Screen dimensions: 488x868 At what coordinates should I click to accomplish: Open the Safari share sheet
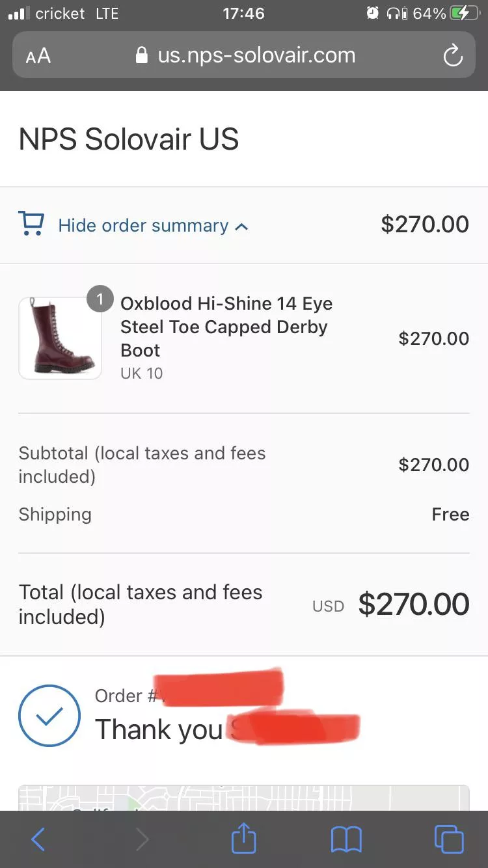[244, 838]
